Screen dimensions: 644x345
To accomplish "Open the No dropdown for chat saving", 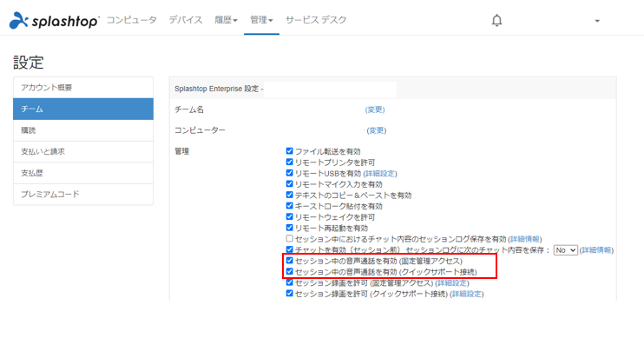I will [566, 250].
